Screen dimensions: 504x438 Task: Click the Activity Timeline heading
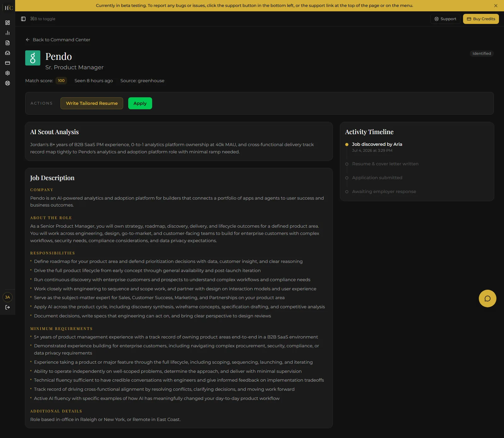tap(369, 132)
